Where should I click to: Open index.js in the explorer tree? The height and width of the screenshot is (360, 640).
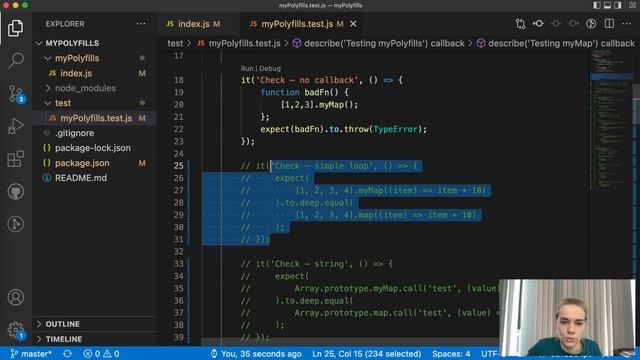[94, 73]
